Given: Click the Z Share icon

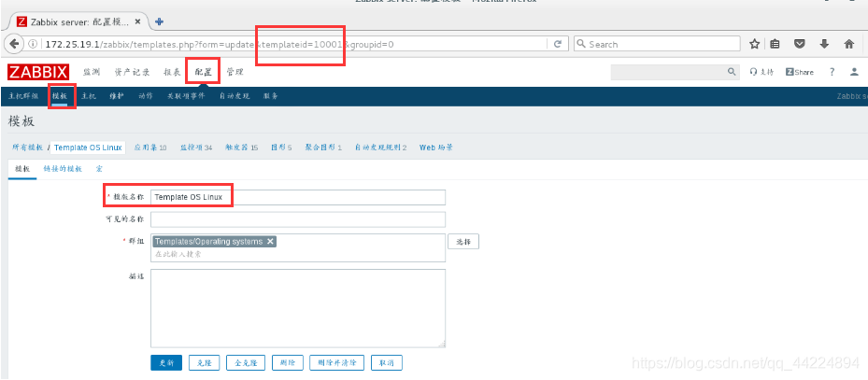Looking at the screenshot, I should (x=800, y=72).
